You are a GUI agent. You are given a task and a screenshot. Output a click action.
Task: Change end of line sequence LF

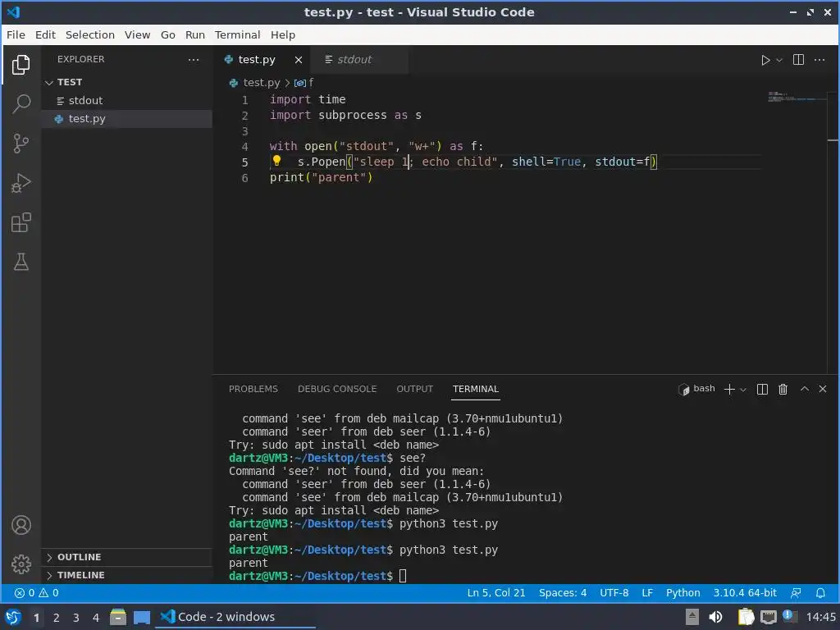point(647,593)
